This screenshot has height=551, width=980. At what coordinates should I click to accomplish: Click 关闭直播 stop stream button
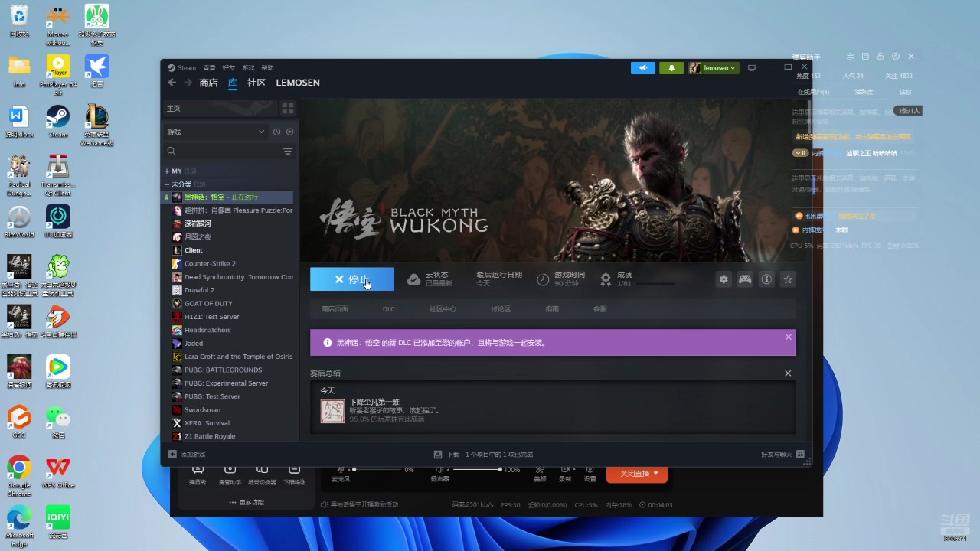[637, 474]
